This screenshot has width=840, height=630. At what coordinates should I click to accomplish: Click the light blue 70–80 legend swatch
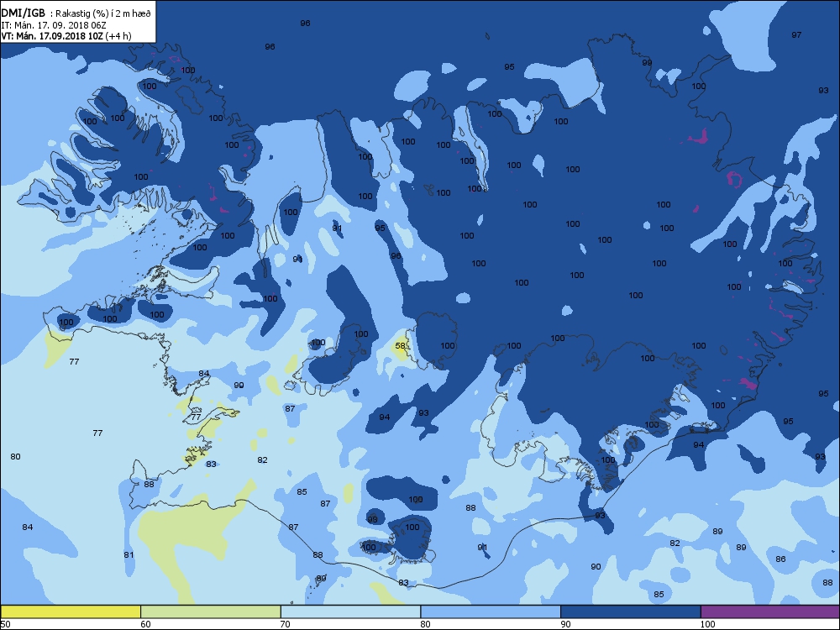point(351,612)
